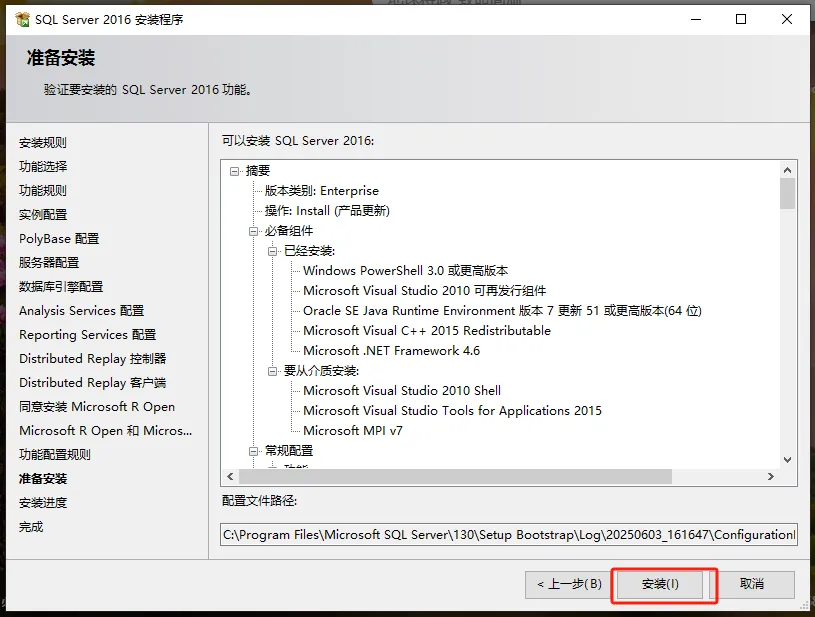
Task: Select the 功能规则 step in sidebar
Action: coord(43,190)
